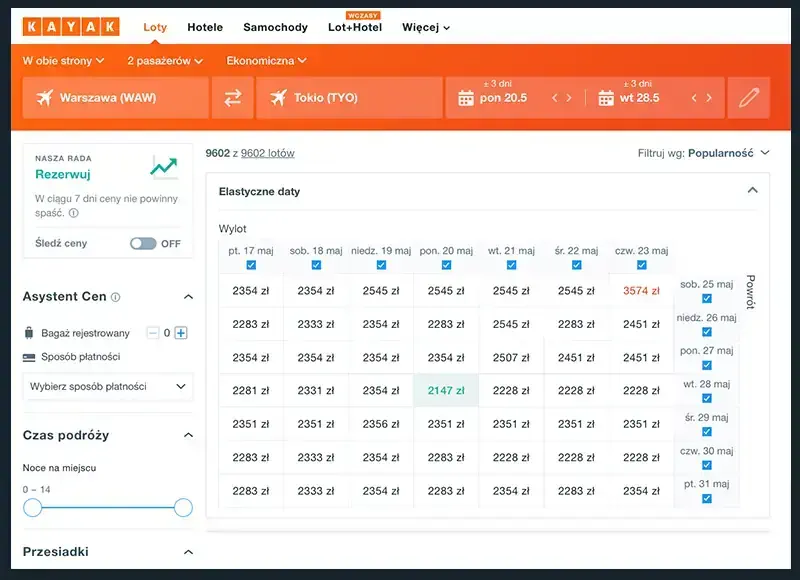Open the Wybierz sposób płatności dropdown
The width and height of the screenshot is (800, 580).
[x=108, y=386]
